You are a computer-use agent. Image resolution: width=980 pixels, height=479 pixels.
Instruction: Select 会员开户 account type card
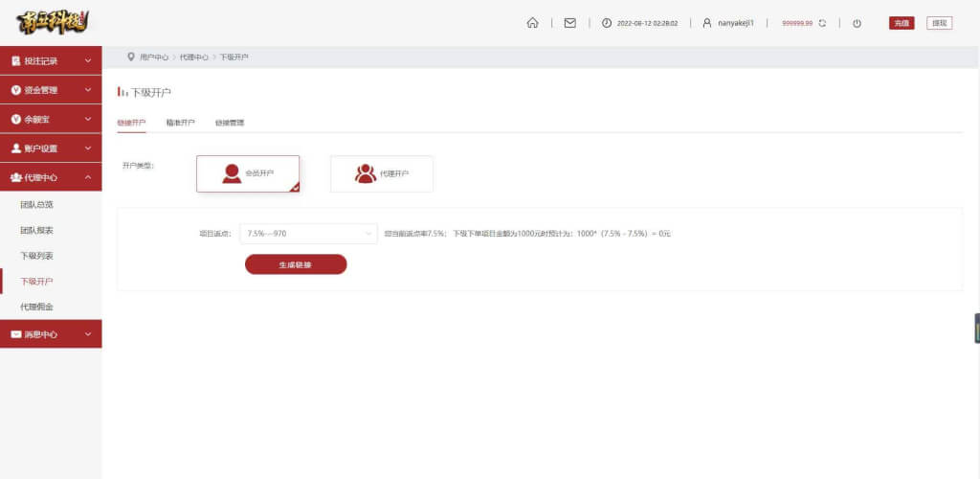(248, 173)
